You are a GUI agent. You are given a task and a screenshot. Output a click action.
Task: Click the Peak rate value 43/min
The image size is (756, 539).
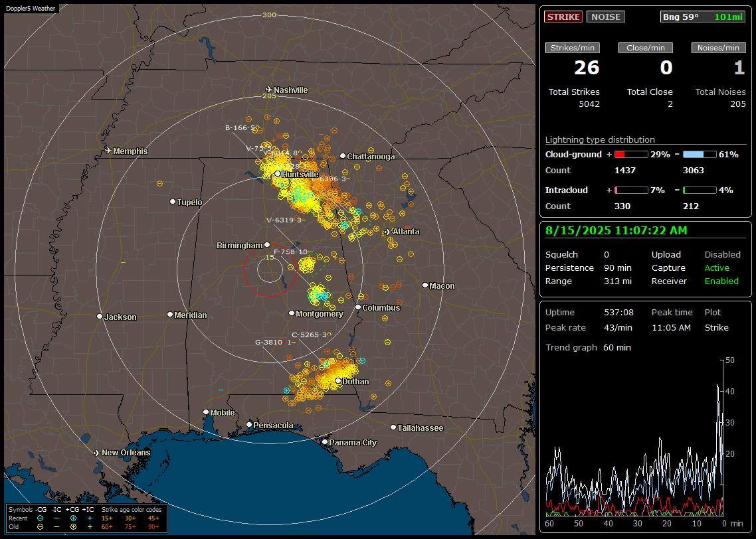[618, 327]
